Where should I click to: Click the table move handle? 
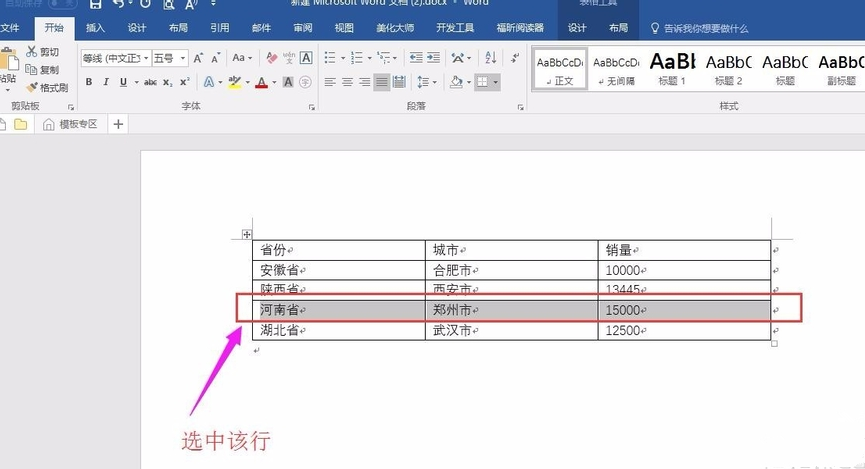coord(247,234)
